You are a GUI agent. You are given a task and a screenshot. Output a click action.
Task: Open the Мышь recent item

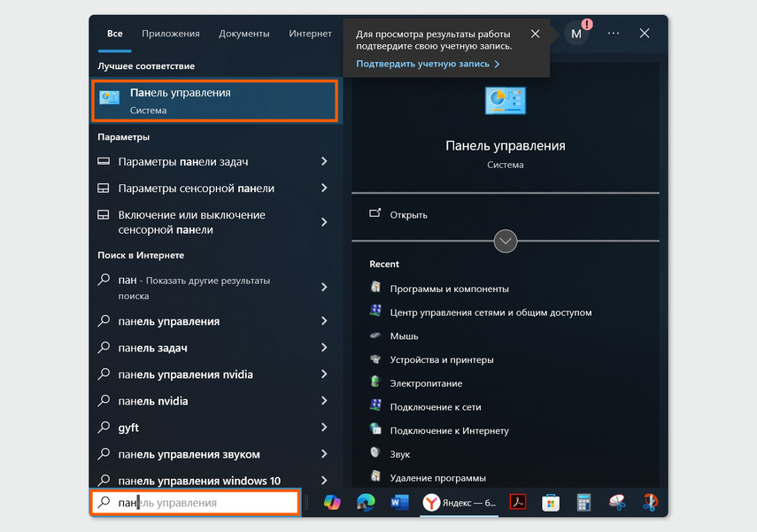point(404,336)
